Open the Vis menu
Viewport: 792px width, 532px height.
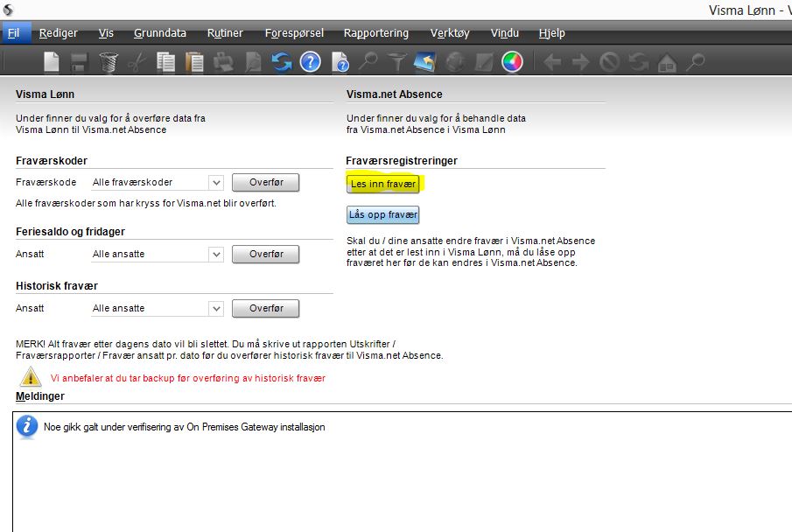[106, 33]
